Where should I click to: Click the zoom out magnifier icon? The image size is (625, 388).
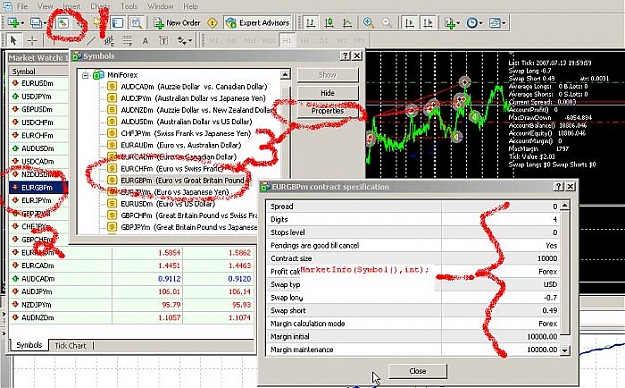point(387,23)
